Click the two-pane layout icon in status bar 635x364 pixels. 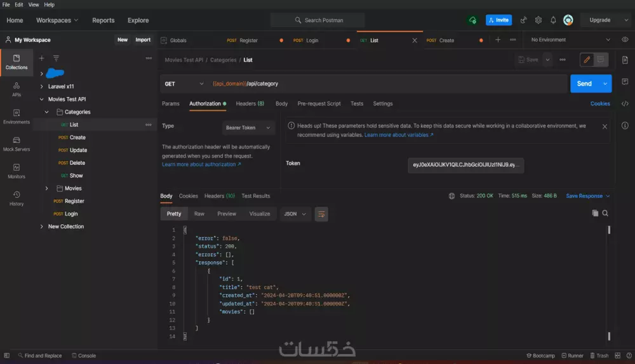click(618, 356)
